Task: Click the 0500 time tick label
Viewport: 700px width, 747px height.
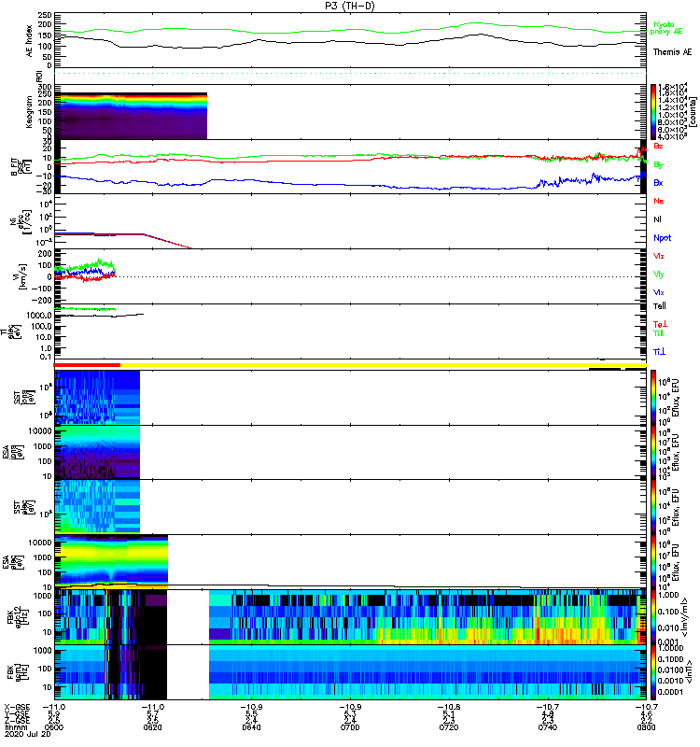Action: (54, 727)
